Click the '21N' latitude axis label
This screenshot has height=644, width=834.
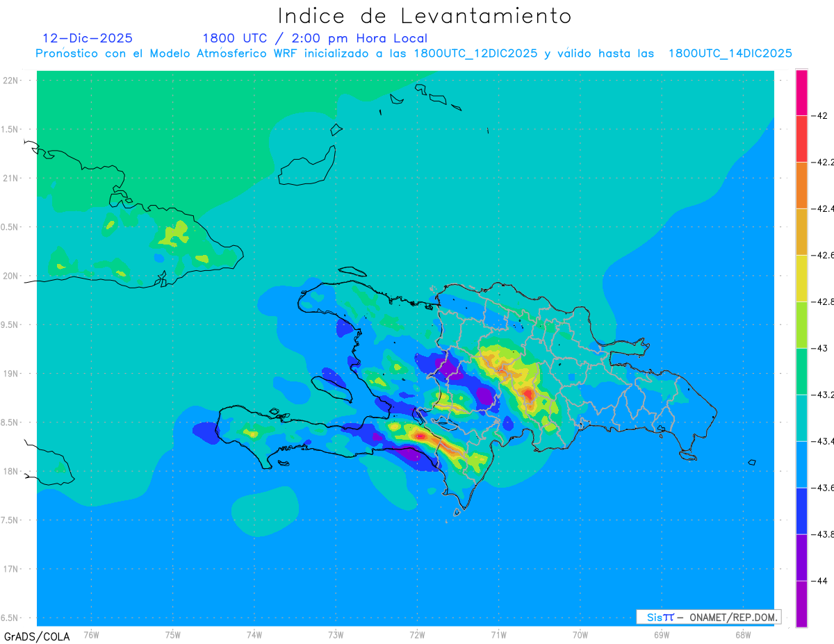pyautogui.click(x=12, y=178)
